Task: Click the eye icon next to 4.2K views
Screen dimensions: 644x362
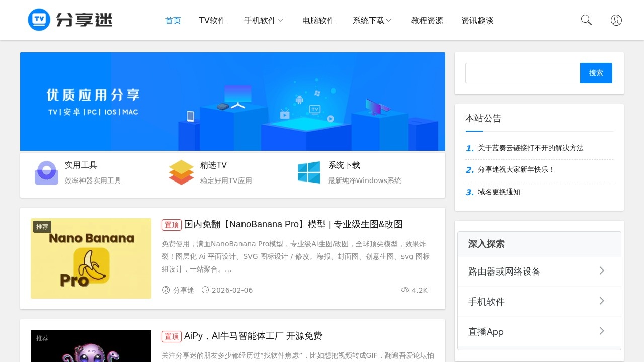Action: pyautogui.click(x=405, y=290)
